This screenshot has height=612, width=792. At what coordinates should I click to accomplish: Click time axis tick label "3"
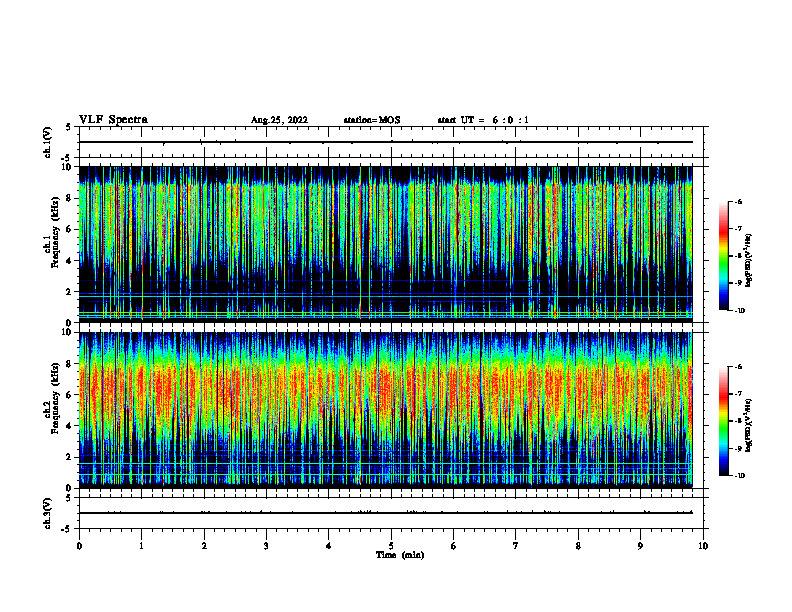[x=266, y=546]
